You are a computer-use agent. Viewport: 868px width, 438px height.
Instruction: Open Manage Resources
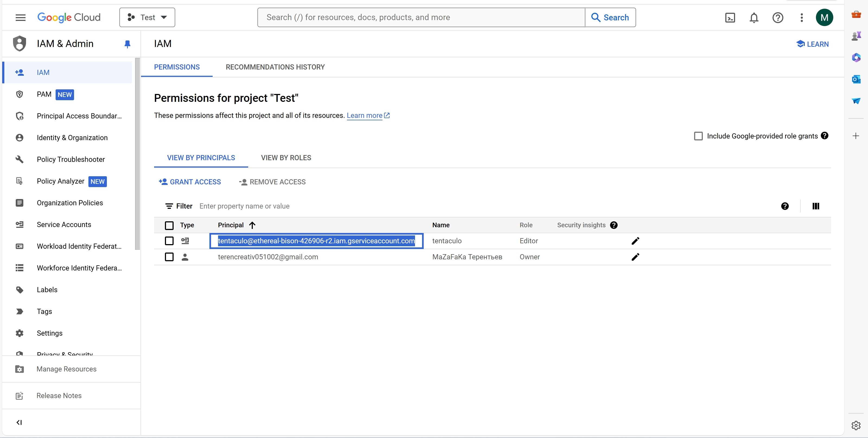point(71,369)
